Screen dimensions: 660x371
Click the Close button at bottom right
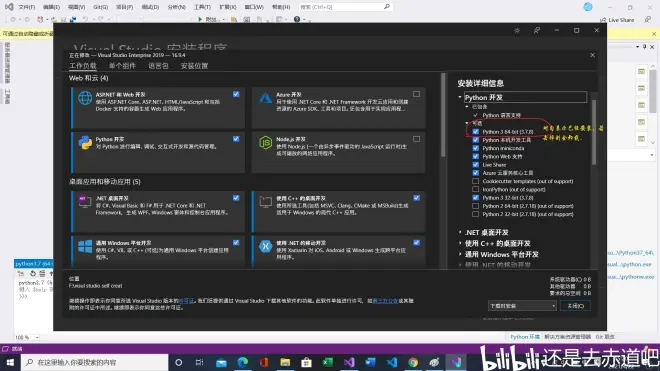coord(575,306)
